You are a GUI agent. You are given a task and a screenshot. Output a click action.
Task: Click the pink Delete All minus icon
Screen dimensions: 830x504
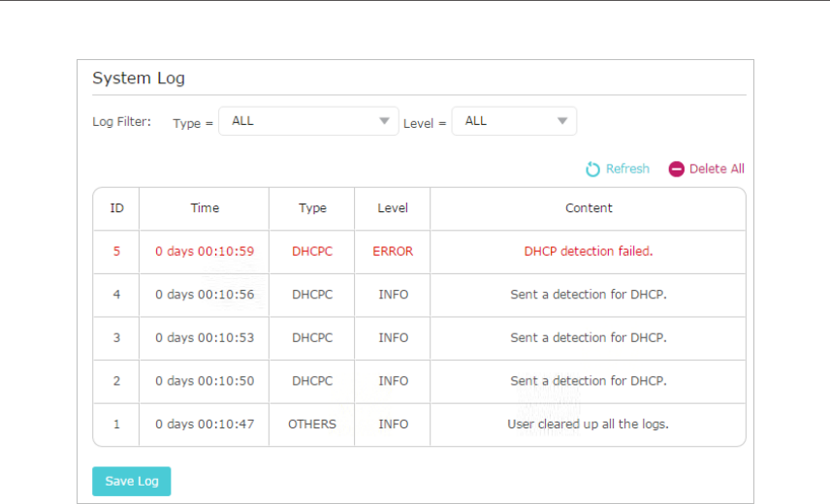676,169
